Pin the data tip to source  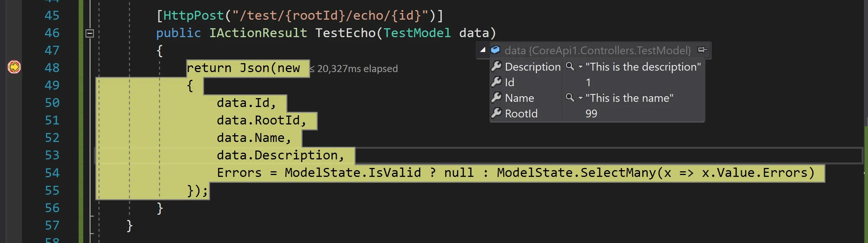coord(702,50)
